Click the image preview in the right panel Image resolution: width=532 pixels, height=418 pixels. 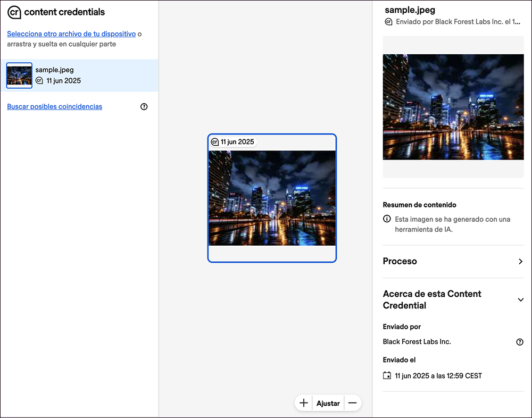453,107
